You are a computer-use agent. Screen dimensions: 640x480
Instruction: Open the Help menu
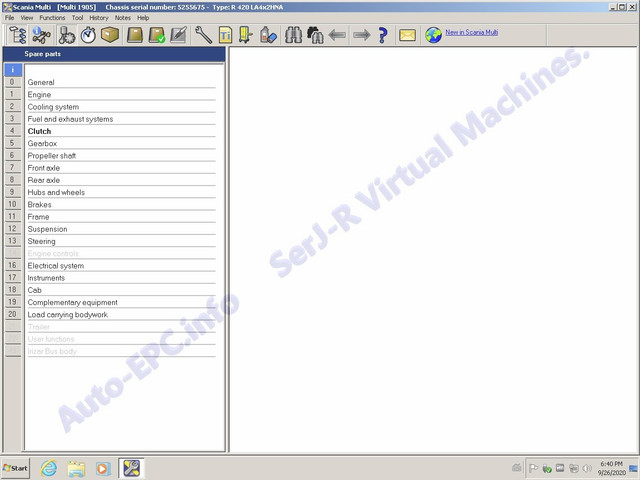143,18
